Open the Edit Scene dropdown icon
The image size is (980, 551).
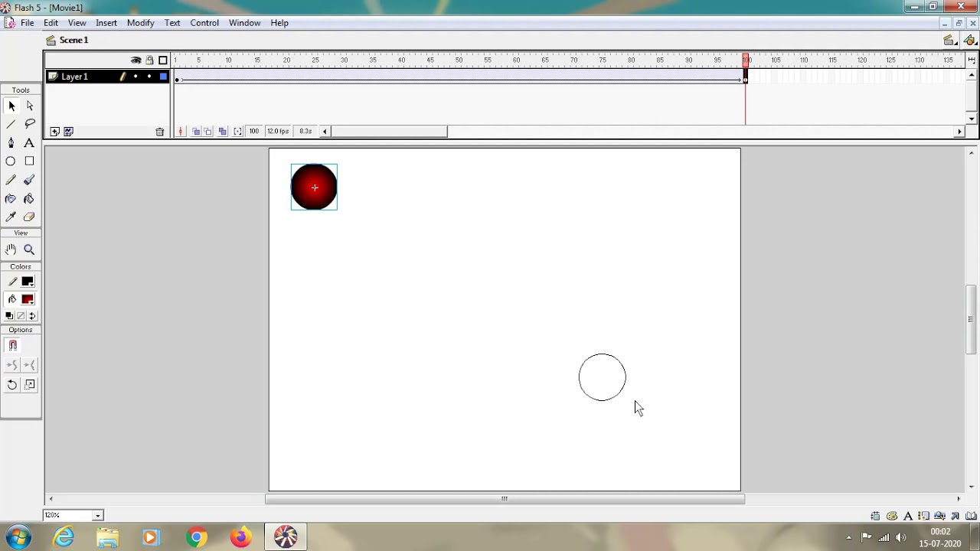tap(949, 41)
